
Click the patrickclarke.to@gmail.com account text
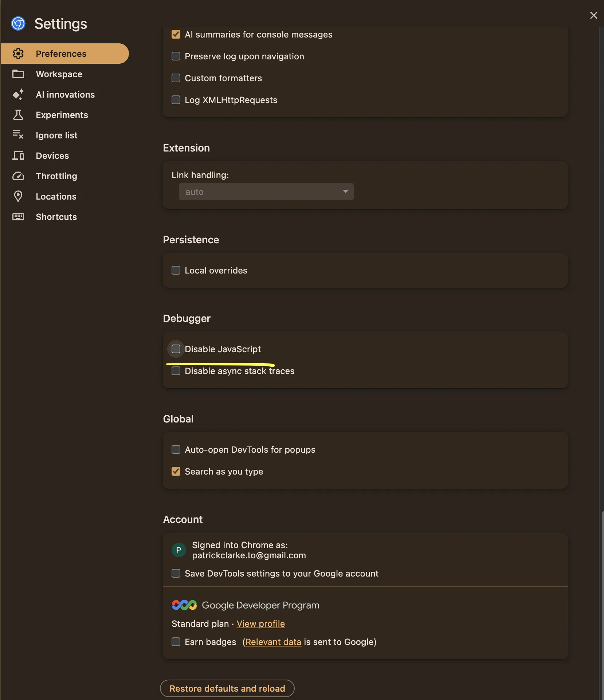(249, 555)
